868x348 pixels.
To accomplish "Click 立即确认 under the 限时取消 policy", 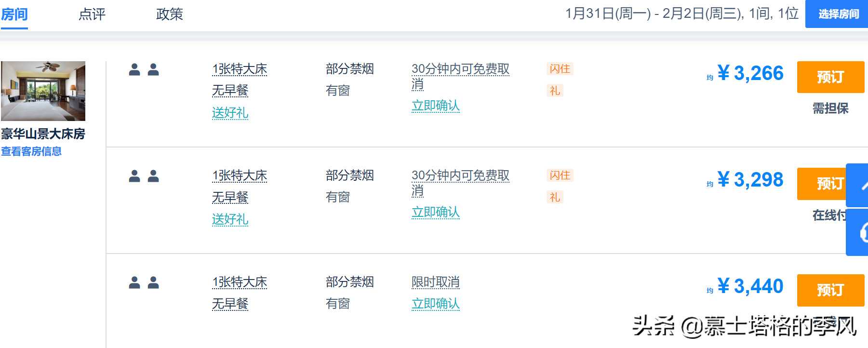I will coord(435,304).
